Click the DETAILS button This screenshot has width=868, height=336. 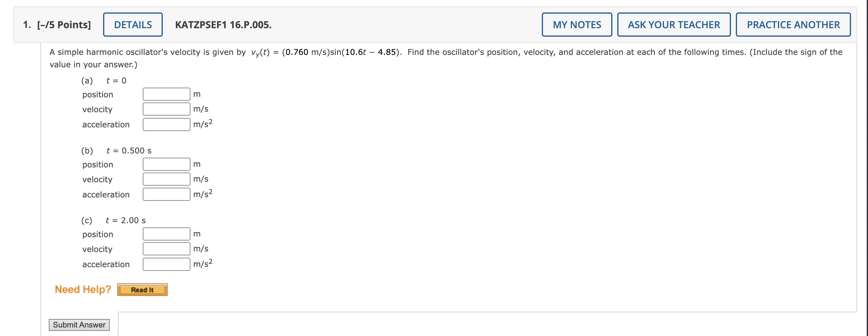[x=133, y=24]
